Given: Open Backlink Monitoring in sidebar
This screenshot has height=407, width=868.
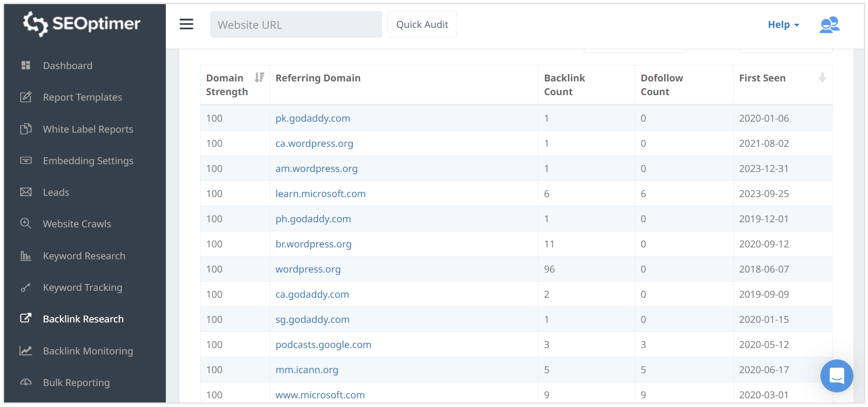Looking at the screenshot, I should click(88, 351).
